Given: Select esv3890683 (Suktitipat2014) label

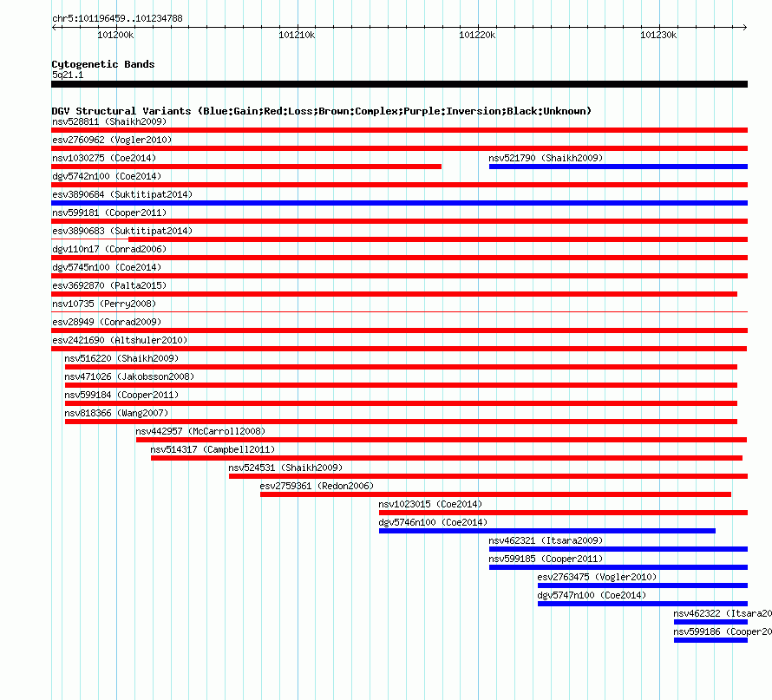Looking at the screenshot, I should click(122, 231).
